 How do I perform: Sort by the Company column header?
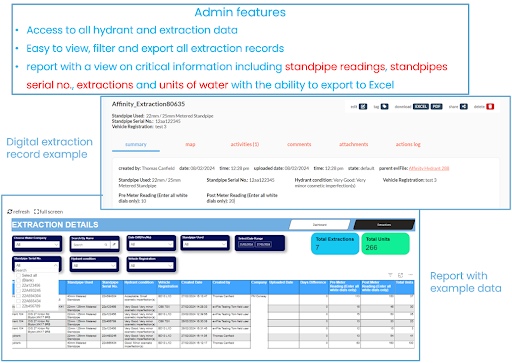click(259, 287)
